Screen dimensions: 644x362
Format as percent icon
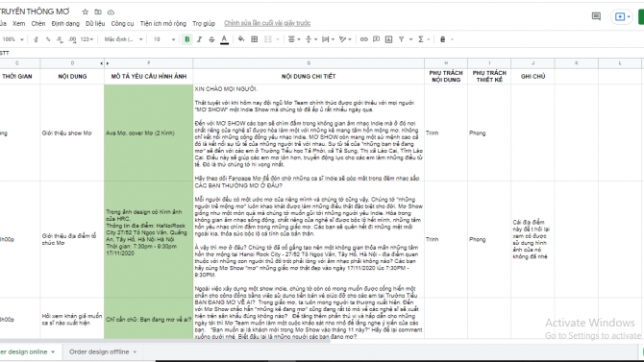click(48, 39)
